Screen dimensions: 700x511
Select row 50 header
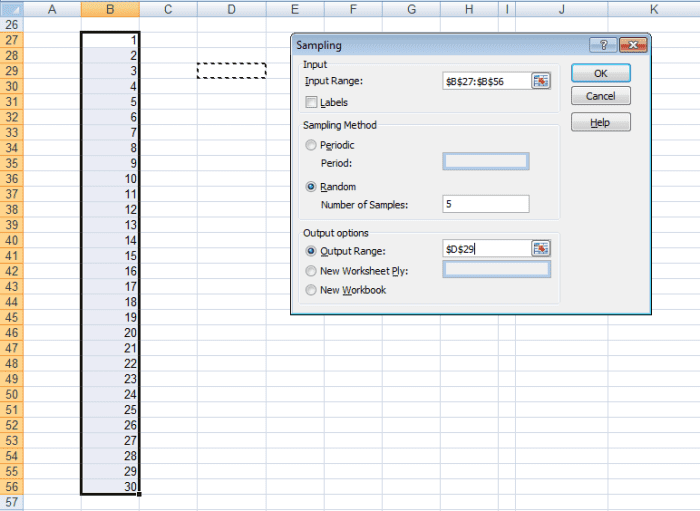[x=12, y=394]
